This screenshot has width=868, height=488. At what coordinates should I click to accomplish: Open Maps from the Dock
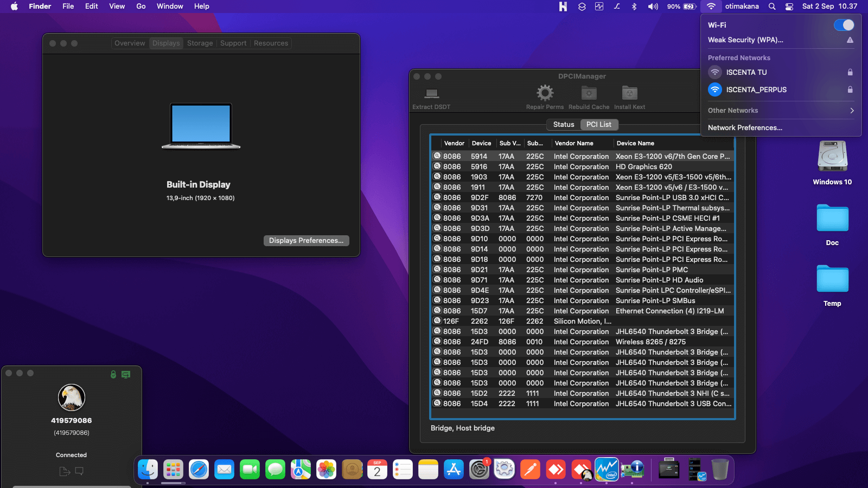point(301,470)
